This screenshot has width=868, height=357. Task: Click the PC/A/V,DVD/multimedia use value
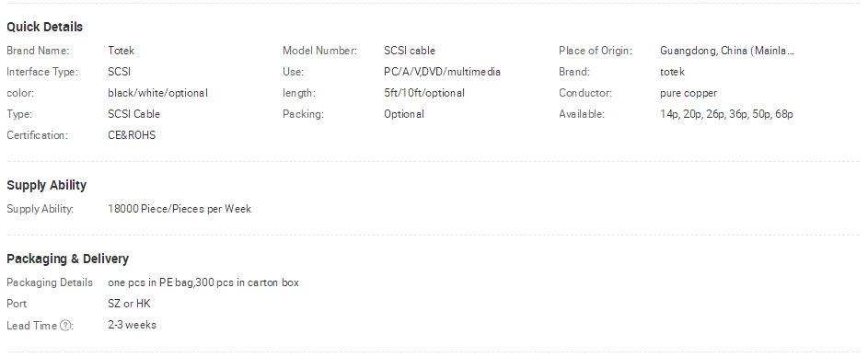[x=443, y=72]
